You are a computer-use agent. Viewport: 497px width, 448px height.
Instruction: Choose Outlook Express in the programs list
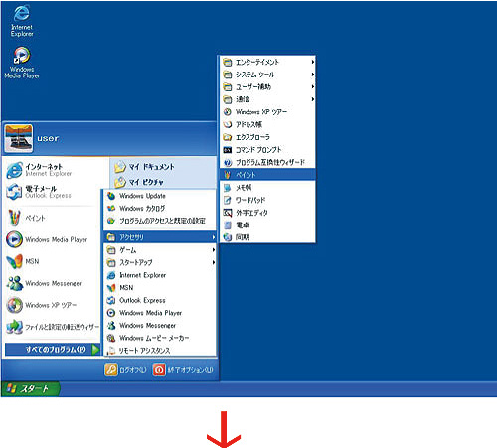click(160, 300)
